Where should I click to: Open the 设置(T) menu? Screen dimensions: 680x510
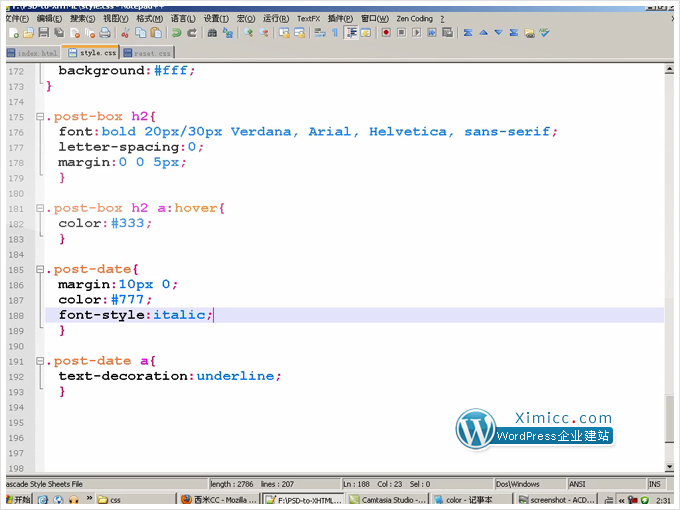point(216,19)
